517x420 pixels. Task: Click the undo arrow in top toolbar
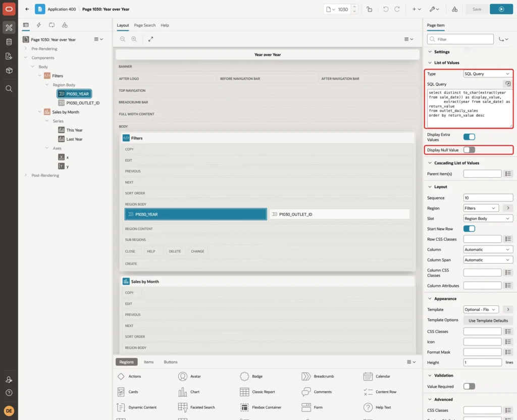click(x=385, y=9)
